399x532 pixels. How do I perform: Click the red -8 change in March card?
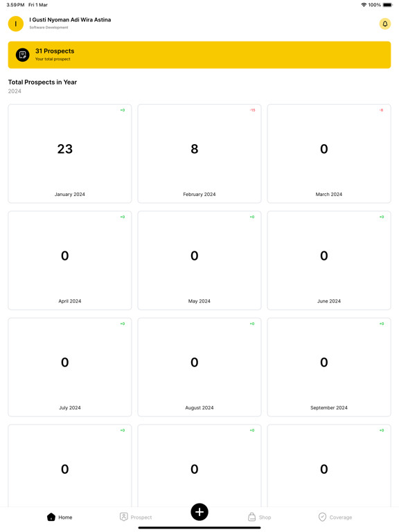point(382,110)
